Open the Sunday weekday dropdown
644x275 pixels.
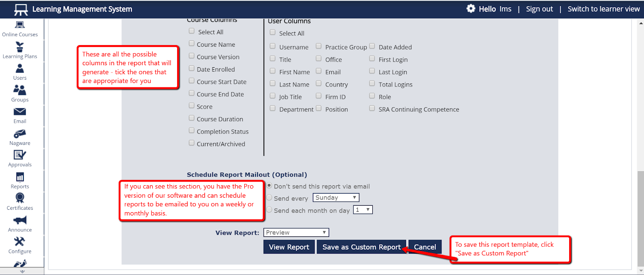coord(336,198)
